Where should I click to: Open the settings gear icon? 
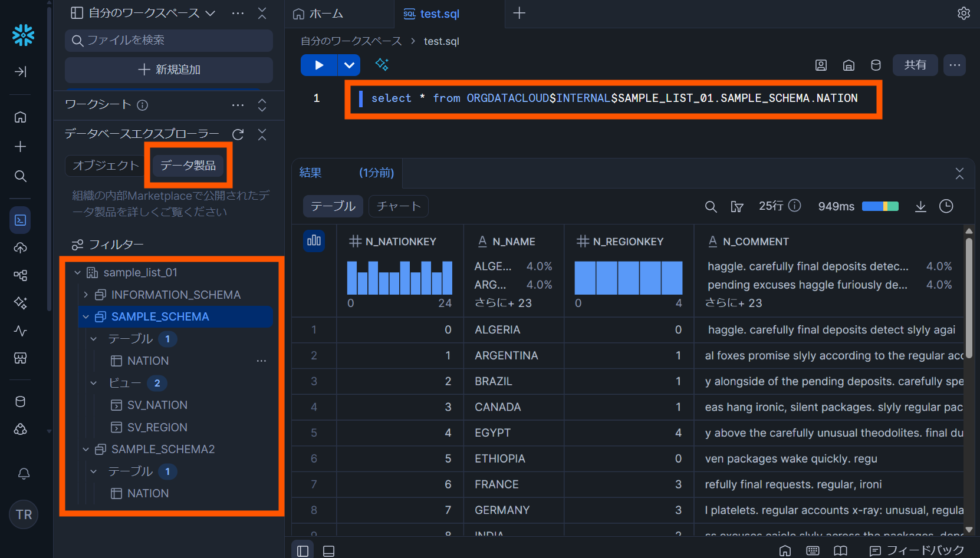pyautogui.click(x=963, y=13)
